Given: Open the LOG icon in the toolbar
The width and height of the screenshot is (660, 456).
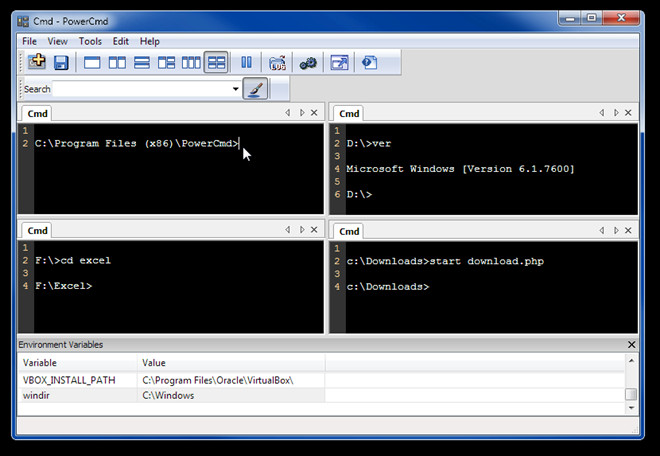Looking at the screenshot, I should 278,63.
